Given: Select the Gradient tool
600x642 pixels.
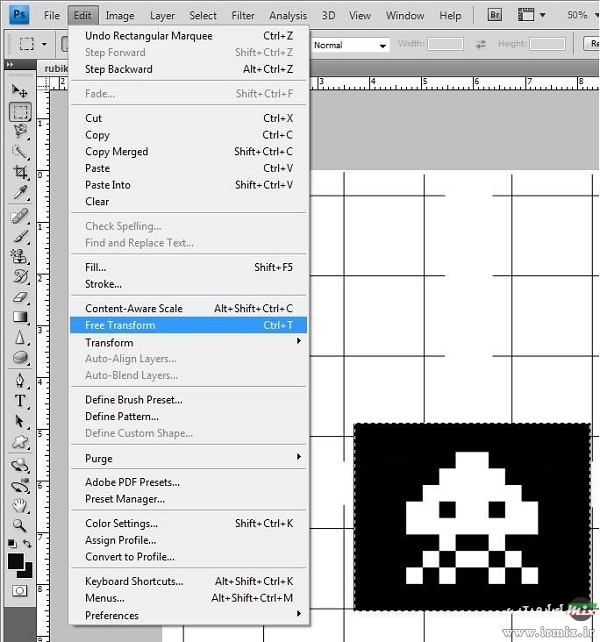Looking at the screenshot, I should (x=20, y=317).
